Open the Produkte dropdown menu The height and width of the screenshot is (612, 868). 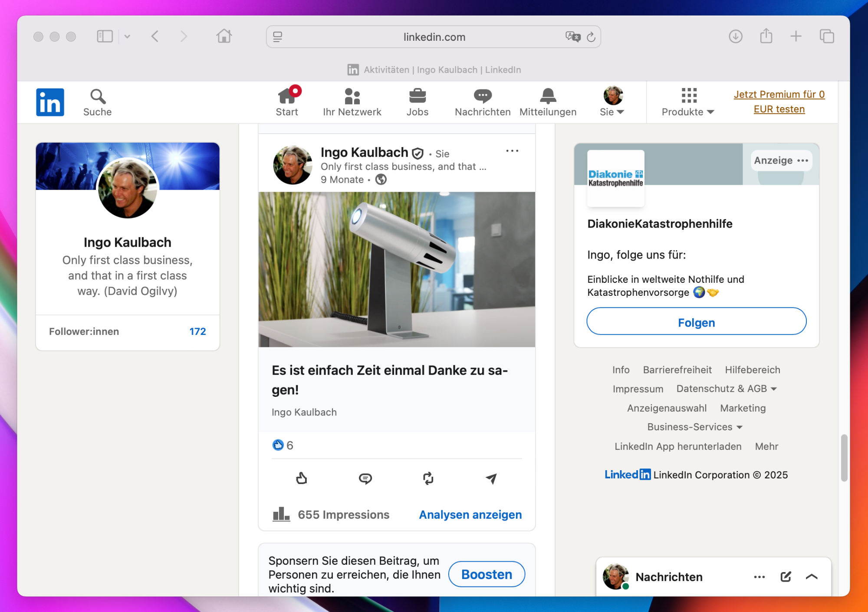(x=688, y=102)
